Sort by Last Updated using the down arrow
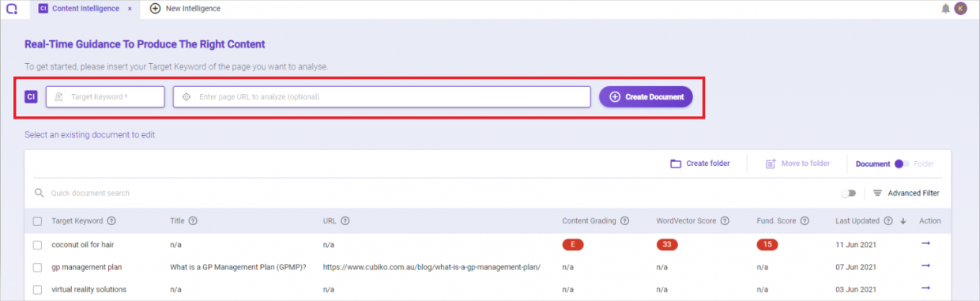Screen dimensions: 980x301 coord(903,221)
